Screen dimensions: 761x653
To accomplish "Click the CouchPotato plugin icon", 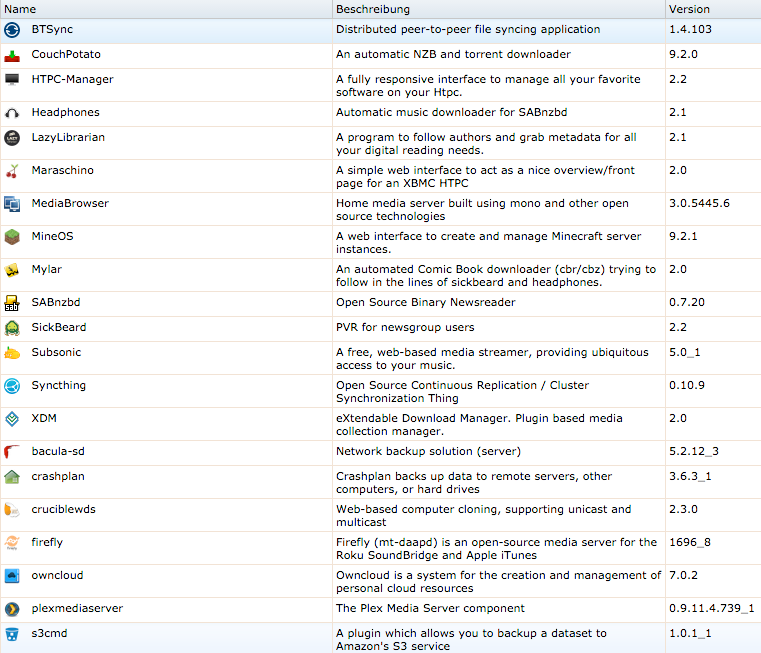I will [12, 55].
